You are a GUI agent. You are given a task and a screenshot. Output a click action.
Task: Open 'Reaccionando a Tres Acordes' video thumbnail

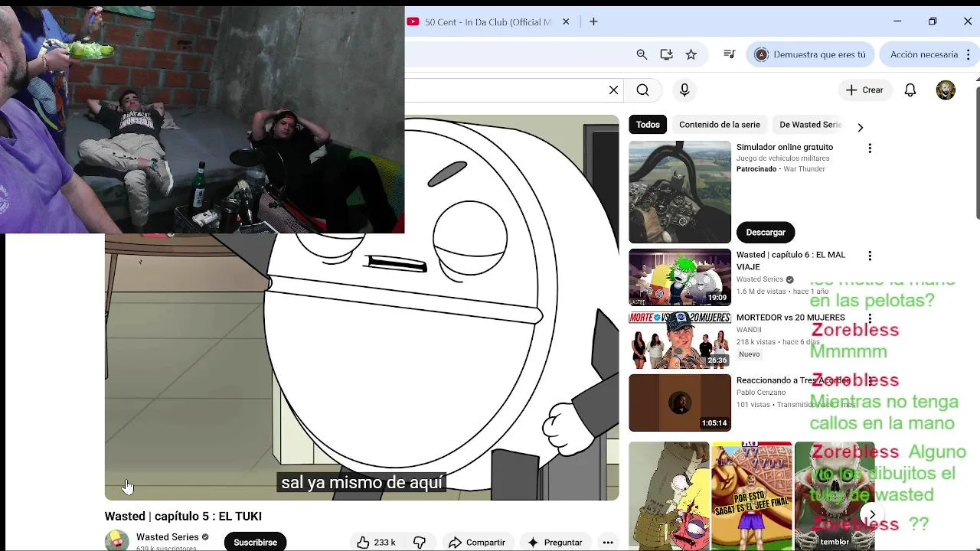click(x=680, y=403)
